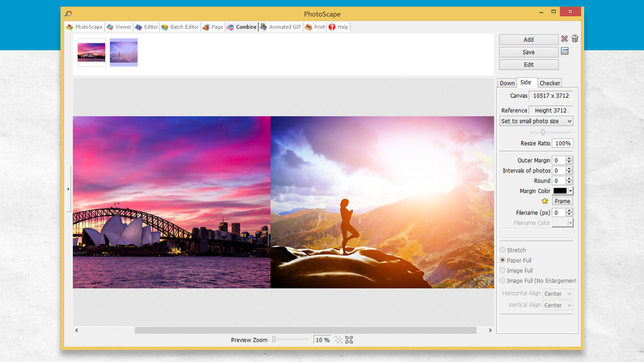
Task: Click the Outer Margin value field
Action: (558, 160)
